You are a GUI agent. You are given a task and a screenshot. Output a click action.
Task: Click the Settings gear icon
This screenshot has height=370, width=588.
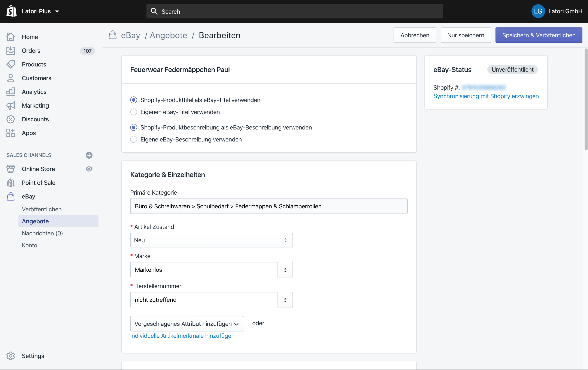[11, 356]
